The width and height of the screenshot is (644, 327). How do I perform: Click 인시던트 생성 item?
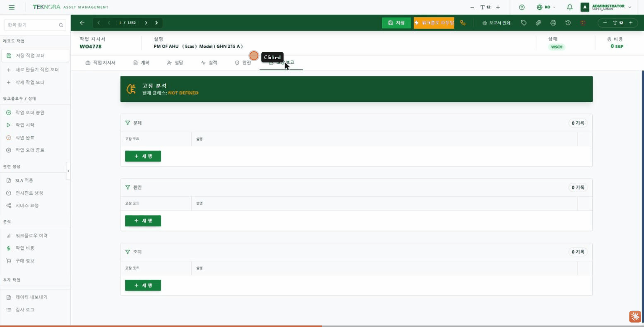click(x=35, y=193)
